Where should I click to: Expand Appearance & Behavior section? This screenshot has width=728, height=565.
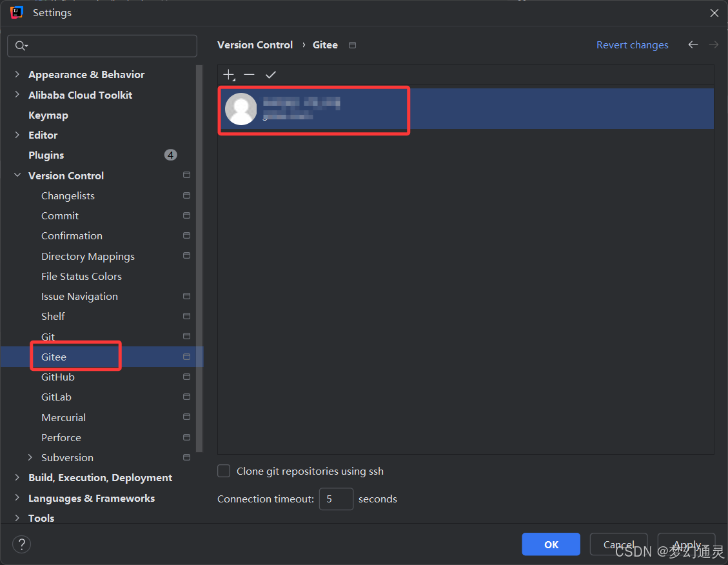[x=17, y=74]
